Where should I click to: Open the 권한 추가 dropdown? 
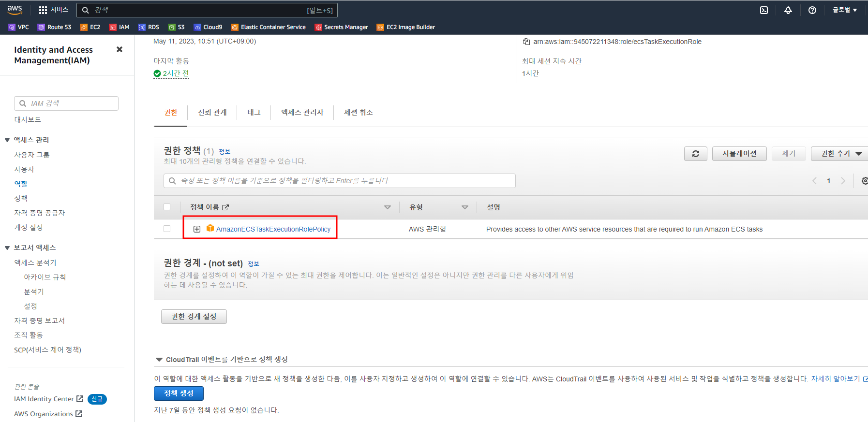coord(839,154)
